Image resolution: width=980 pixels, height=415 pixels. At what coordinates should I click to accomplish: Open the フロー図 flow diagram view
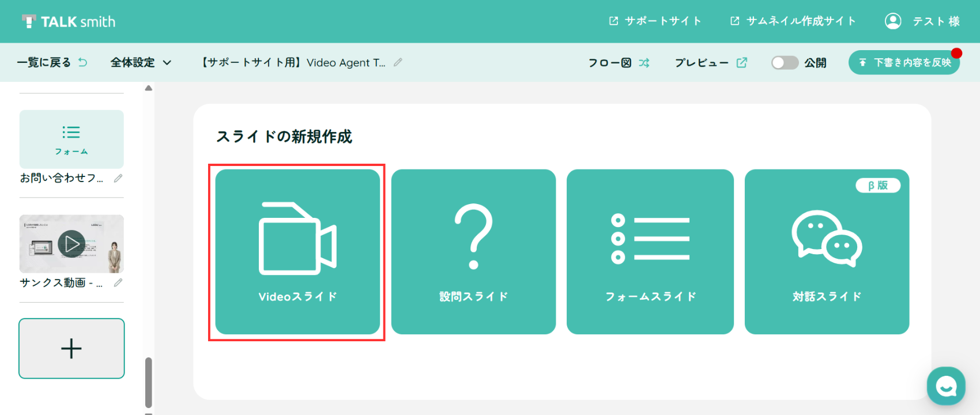pyautogui.click(x=619, y=62)
